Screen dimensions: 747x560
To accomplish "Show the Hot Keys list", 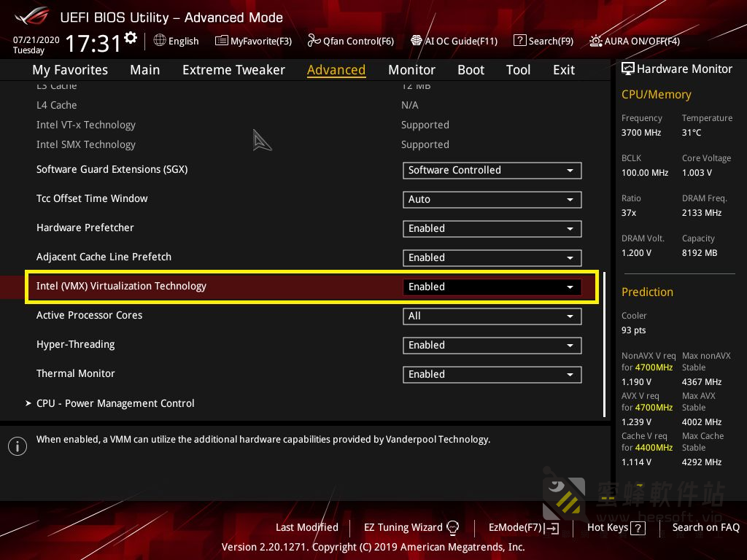I will (616, 528).
